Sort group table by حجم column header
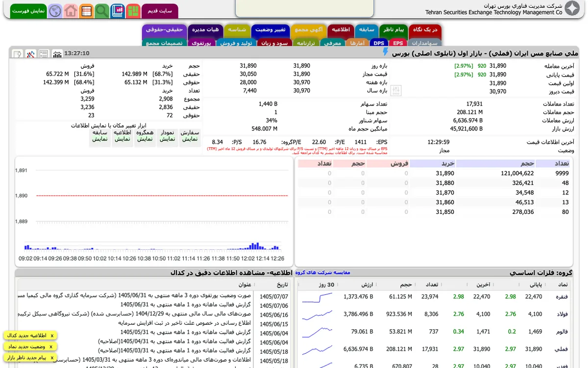Screen dimensions: 588x368 pyautogui.click(x=405, y=285)
